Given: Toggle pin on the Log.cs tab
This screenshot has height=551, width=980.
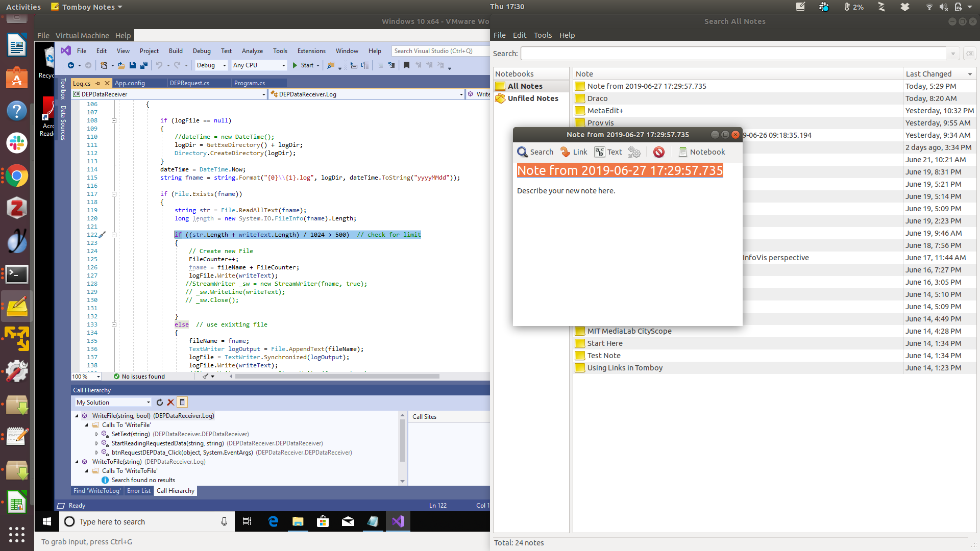Looking at the screenshot, I should [x=98, y=83].
